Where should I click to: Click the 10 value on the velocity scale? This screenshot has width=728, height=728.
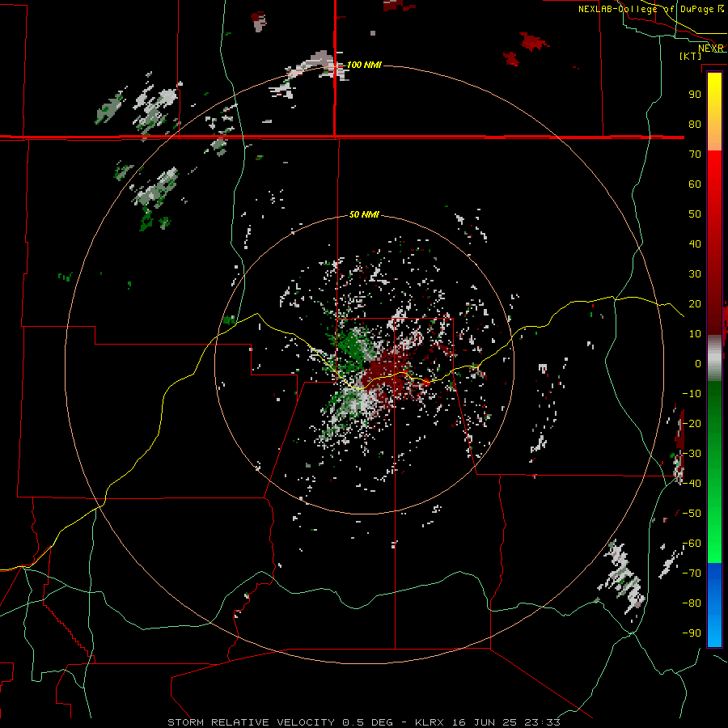(x=695, y=334)
